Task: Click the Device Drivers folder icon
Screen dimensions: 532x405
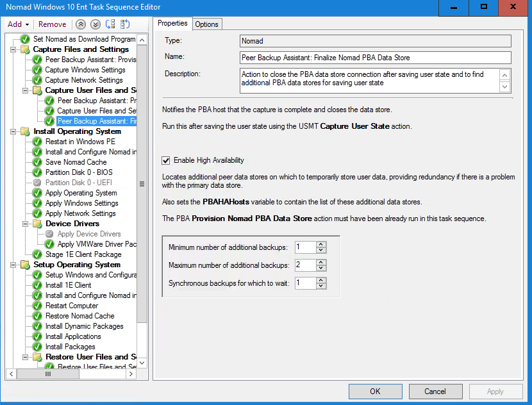Action: pyautogui.click(x=37, y=224)
